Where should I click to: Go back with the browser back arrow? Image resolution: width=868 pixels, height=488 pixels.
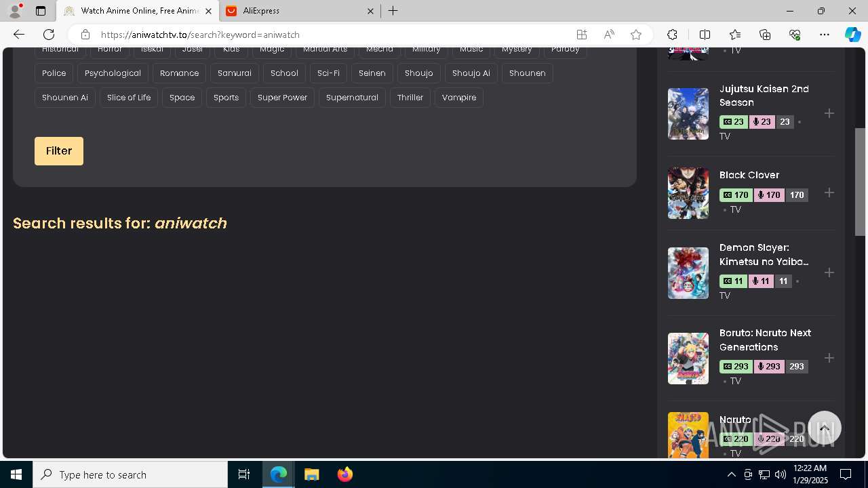tap(19, 35)
